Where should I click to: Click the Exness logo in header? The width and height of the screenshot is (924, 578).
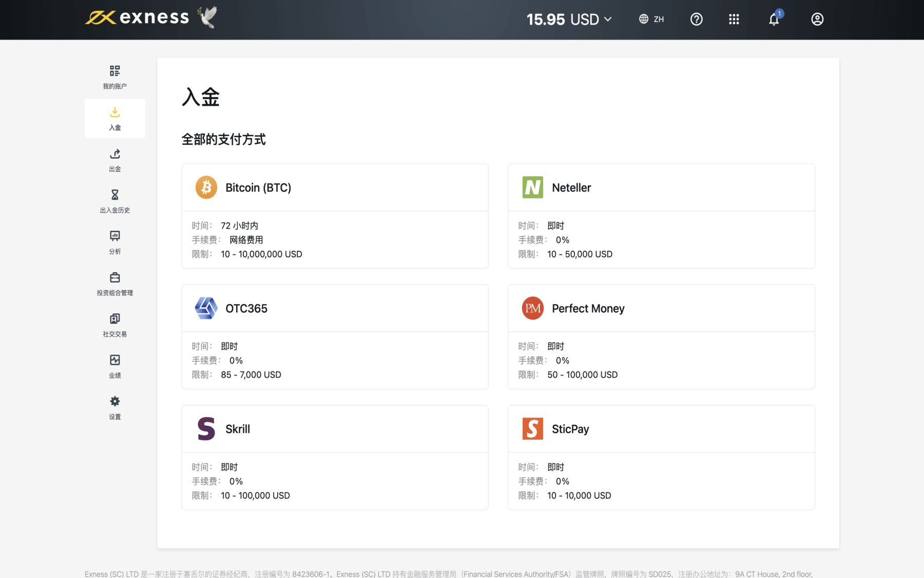tap(137, 18)
